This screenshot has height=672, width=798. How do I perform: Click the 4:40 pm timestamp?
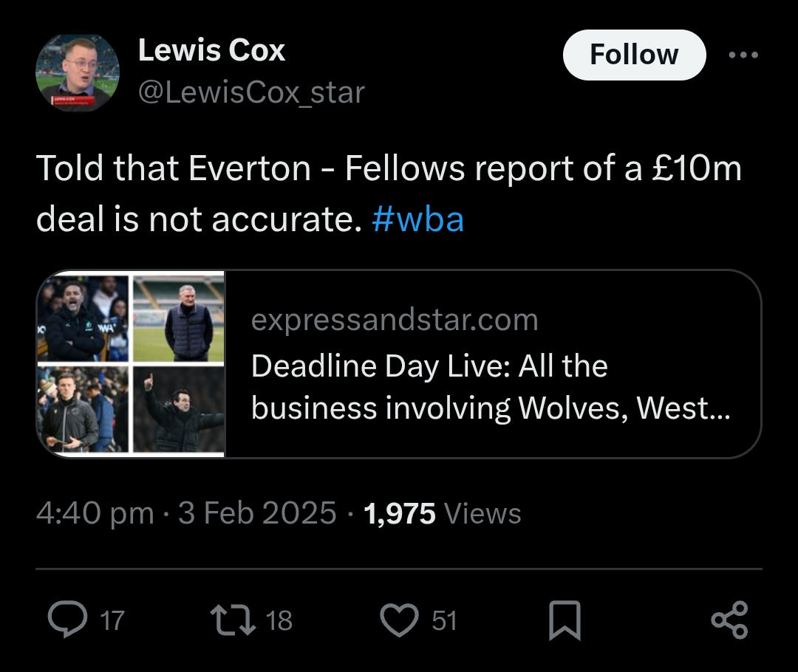point(95,513)
